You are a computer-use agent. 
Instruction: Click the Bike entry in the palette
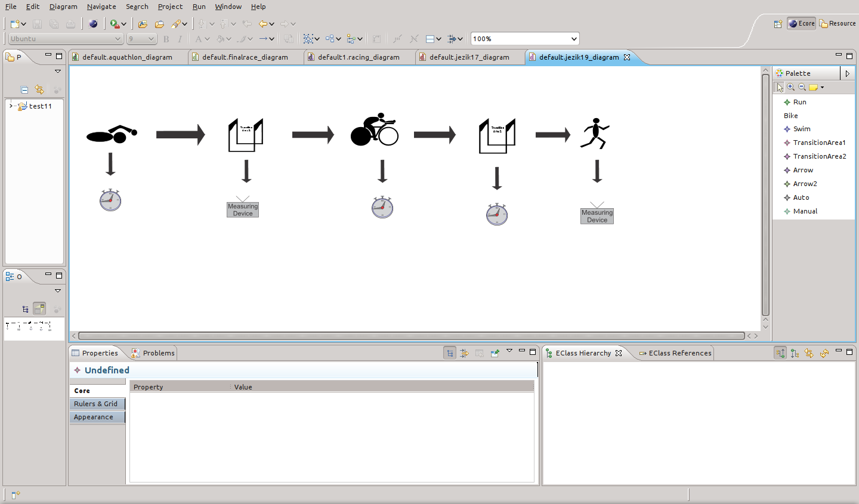coord(791,116)
